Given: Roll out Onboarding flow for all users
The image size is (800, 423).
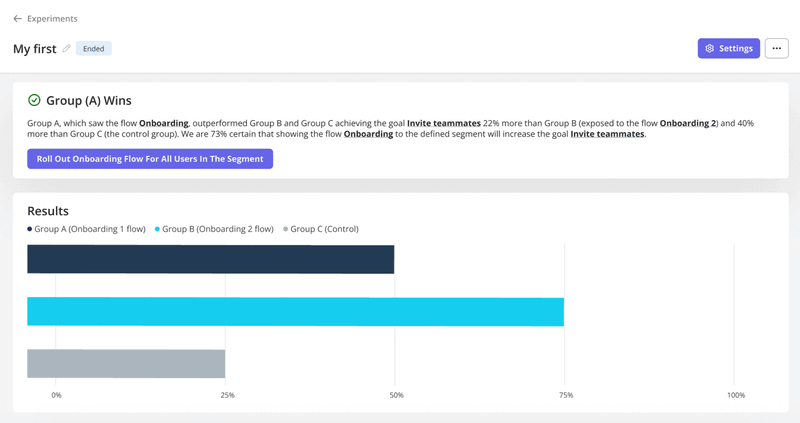Looking at the screenshot, I should coord(150,159).
